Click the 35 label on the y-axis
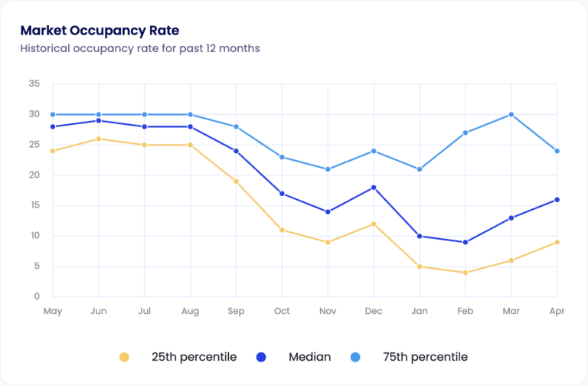This screenshot has height=386, width=588. (33, 83)
